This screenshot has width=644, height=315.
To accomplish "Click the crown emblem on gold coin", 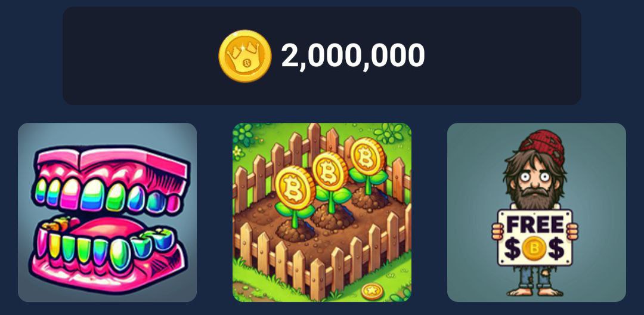I will point(244,58).
